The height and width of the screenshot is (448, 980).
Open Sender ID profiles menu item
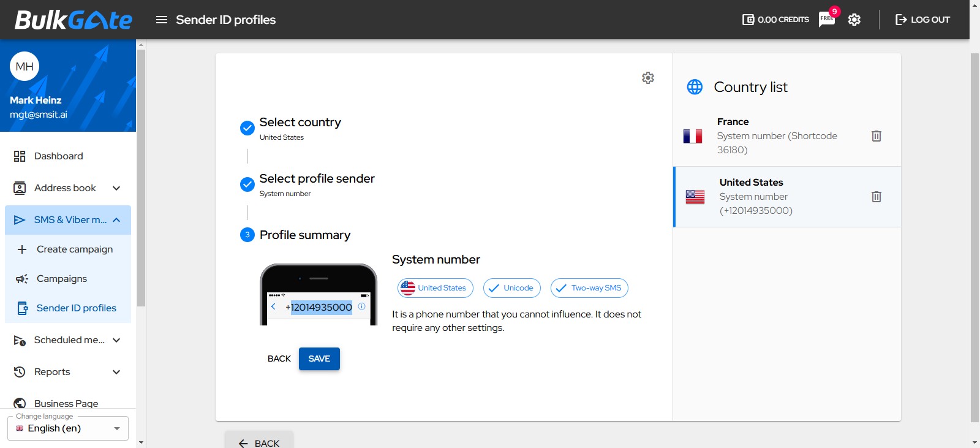point(68,308)
